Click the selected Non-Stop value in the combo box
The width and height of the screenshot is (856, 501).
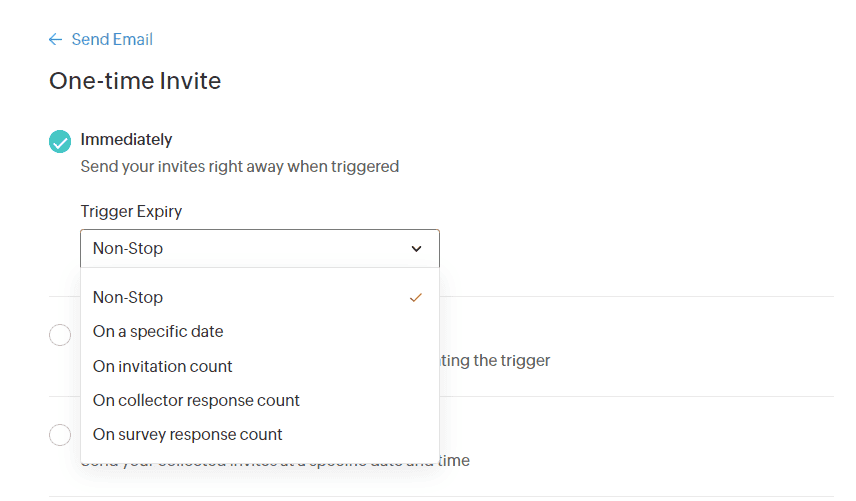point(128,248)
